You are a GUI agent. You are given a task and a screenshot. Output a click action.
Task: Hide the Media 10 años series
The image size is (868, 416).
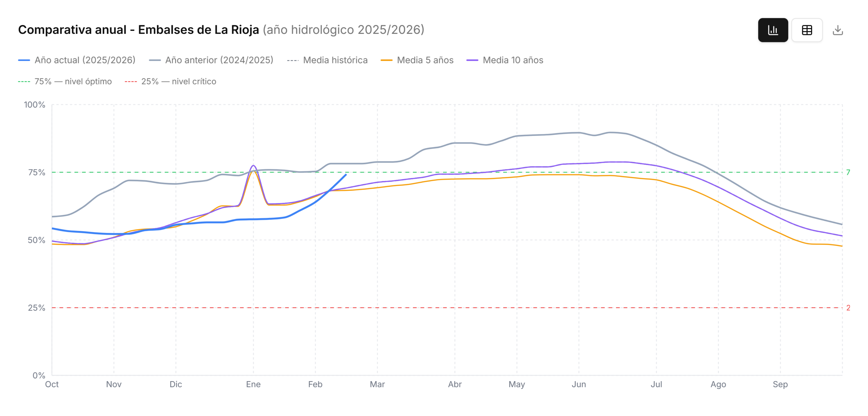coord(513,60)
